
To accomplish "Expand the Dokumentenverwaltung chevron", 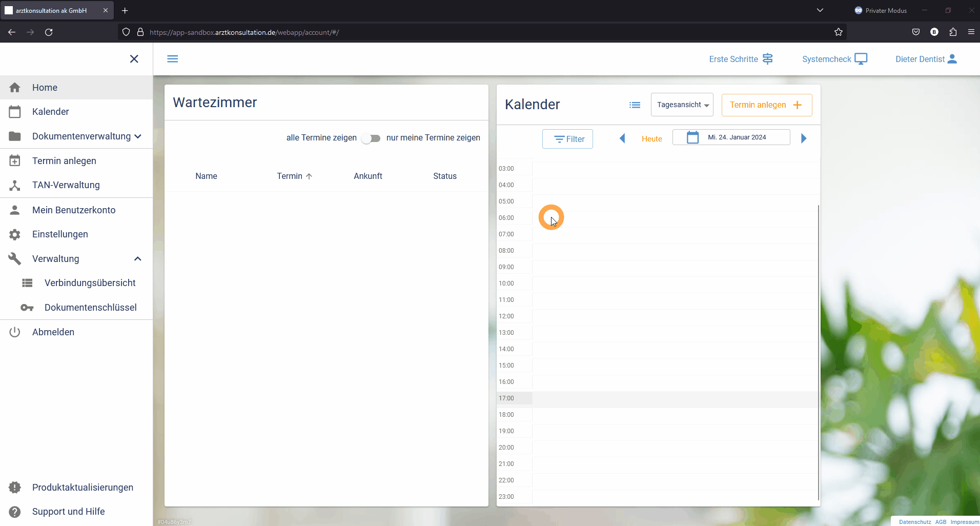I will pyautogui.click(x=138, y=136).
